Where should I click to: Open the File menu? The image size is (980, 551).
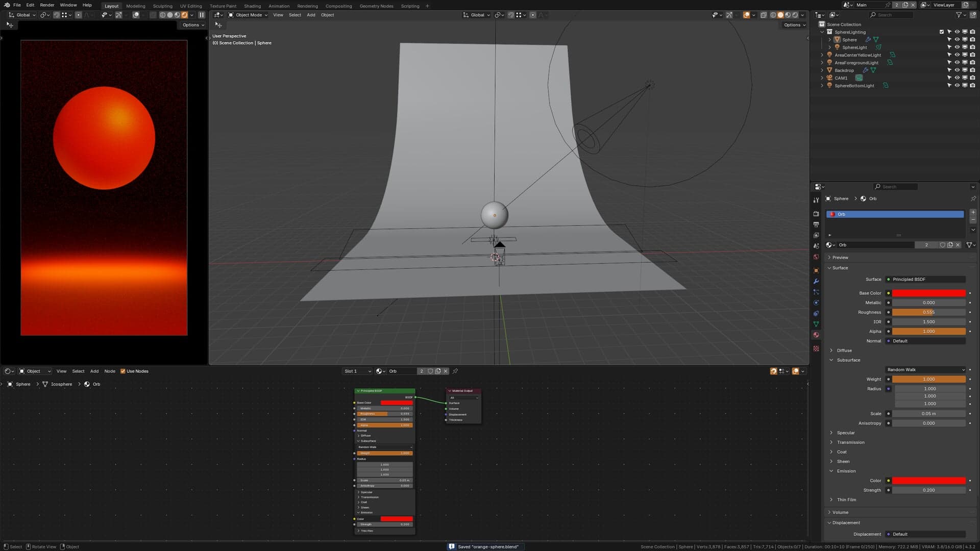click(17, 5)
